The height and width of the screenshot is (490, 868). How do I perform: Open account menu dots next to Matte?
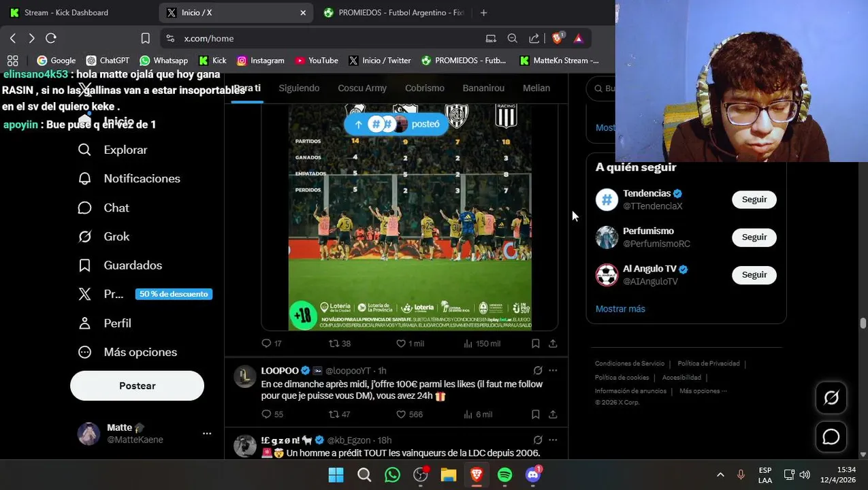(207, 434)
